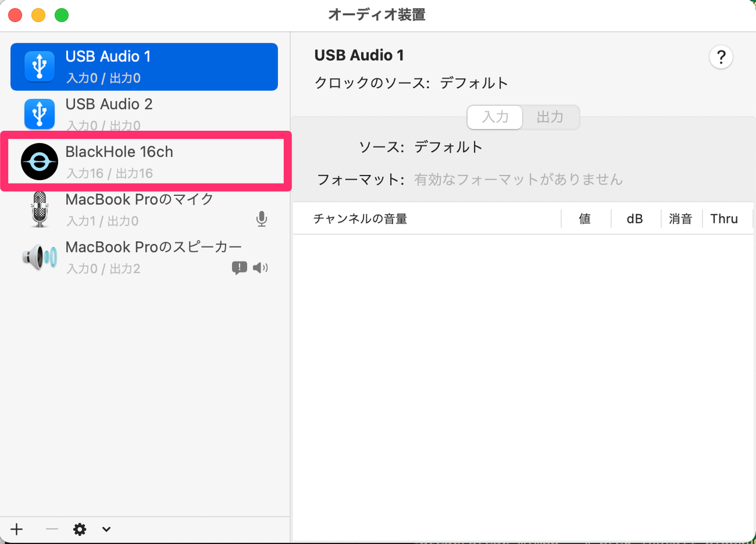
Task: Click the minus remove device button
Action: 52,530
